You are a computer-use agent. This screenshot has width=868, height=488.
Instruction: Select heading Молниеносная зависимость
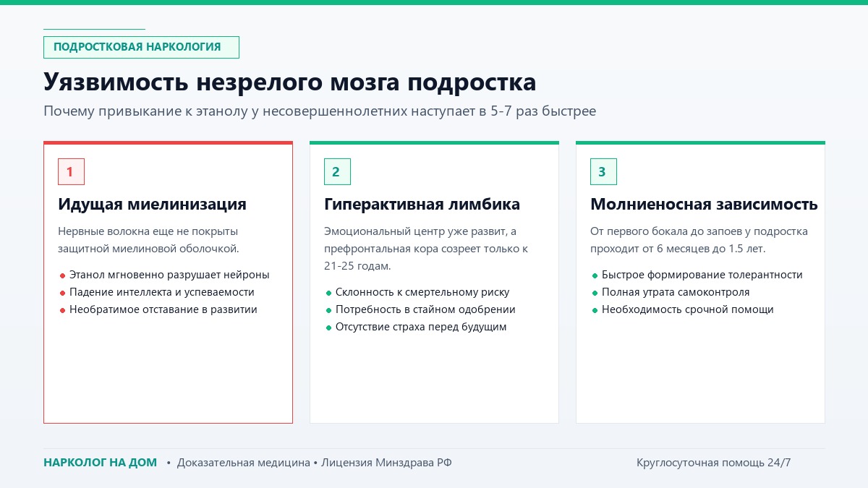[x=704, y=205]
